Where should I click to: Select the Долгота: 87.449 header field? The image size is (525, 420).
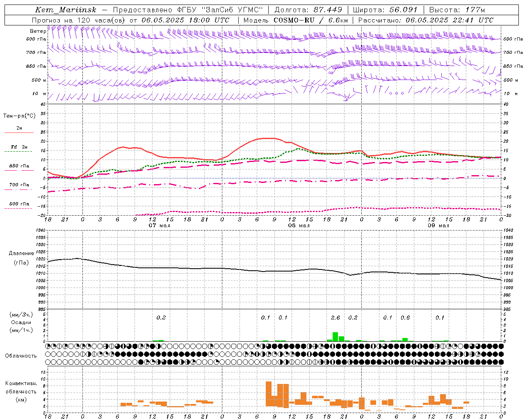[x=308, y=10]
